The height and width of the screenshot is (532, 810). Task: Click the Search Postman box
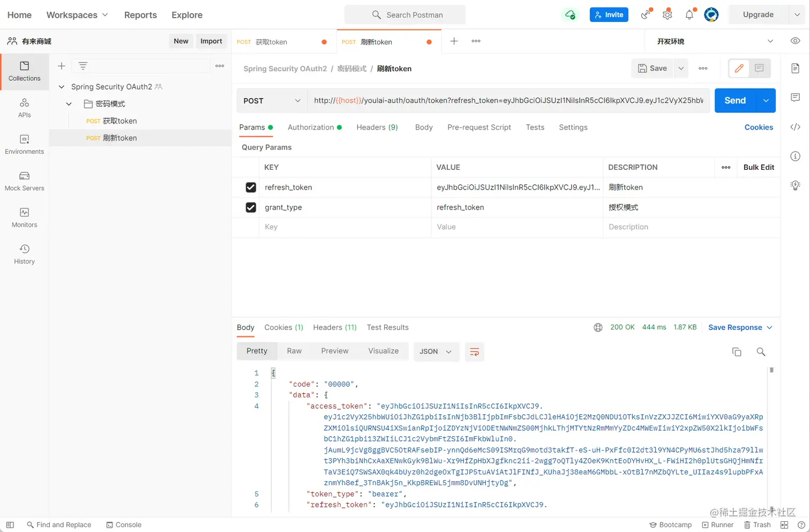[x=405, y=15]
